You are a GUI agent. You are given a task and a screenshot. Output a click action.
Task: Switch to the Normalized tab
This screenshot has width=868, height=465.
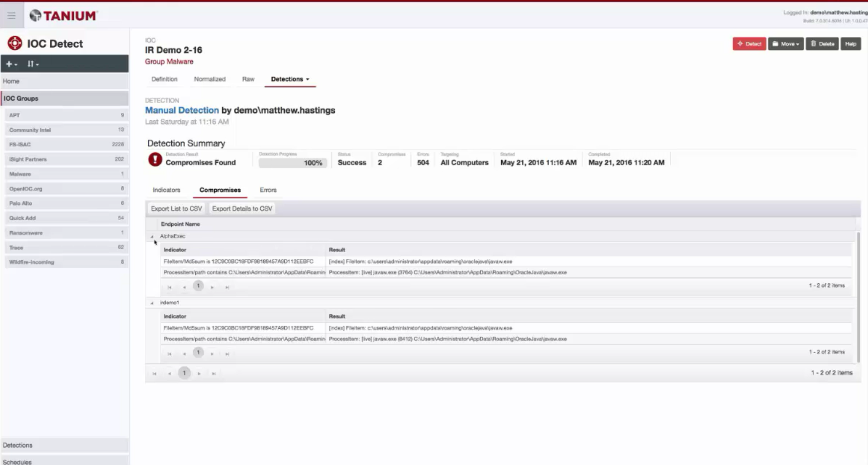[210, 79]
